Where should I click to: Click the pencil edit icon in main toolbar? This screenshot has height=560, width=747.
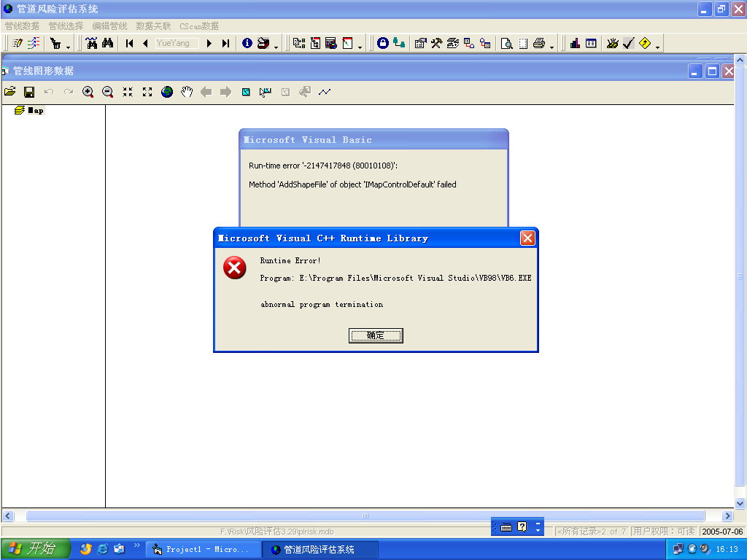(18, 43)
